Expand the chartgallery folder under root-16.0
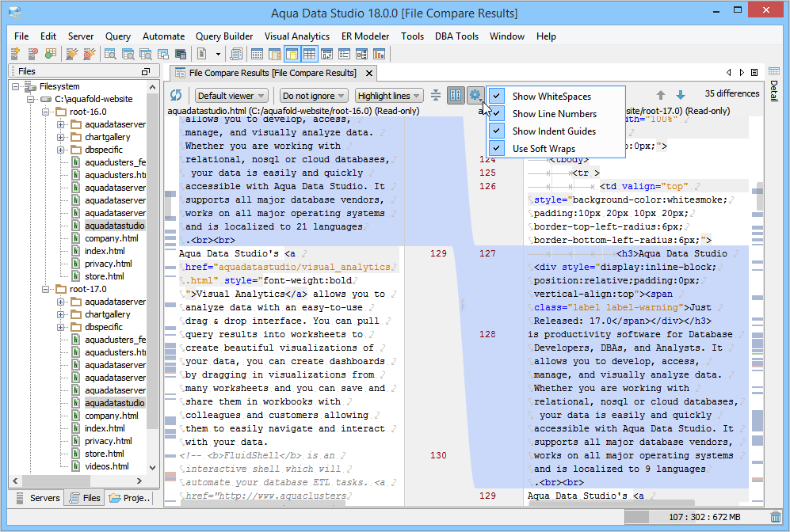790x532 pixels. (60, 137)
